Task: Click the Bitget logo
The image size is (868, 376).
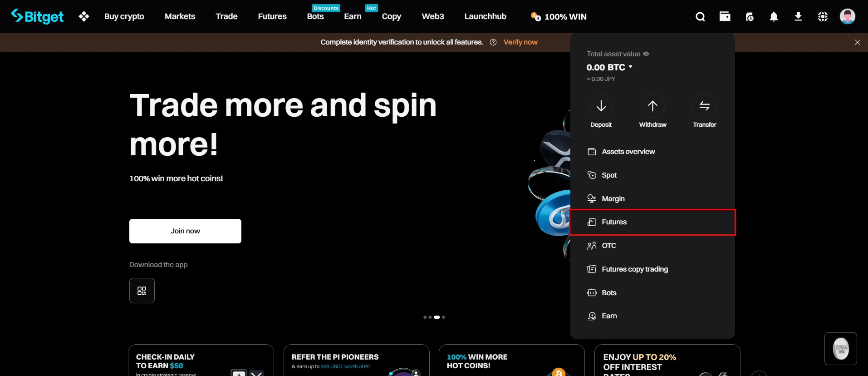Action: coord(37,16)
